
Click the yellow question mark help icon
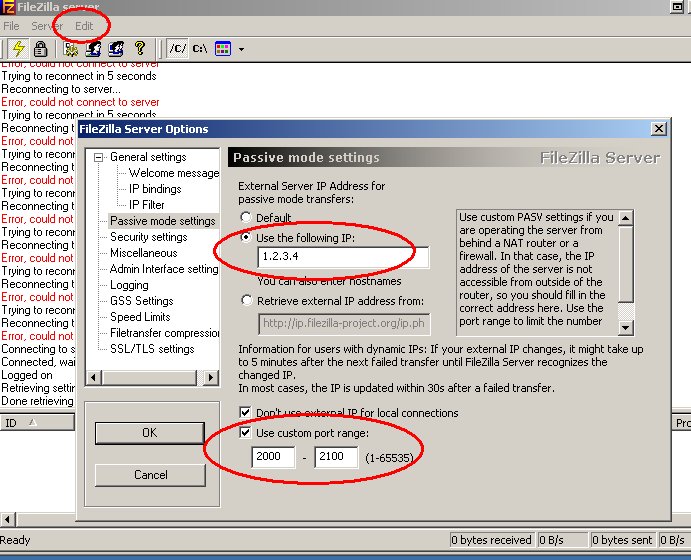coord(140,48)
